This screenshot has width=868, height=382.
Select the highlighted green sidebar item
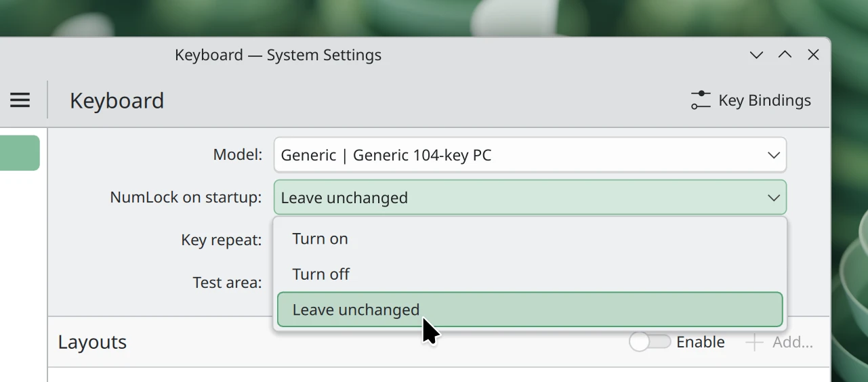pos(19,153)
